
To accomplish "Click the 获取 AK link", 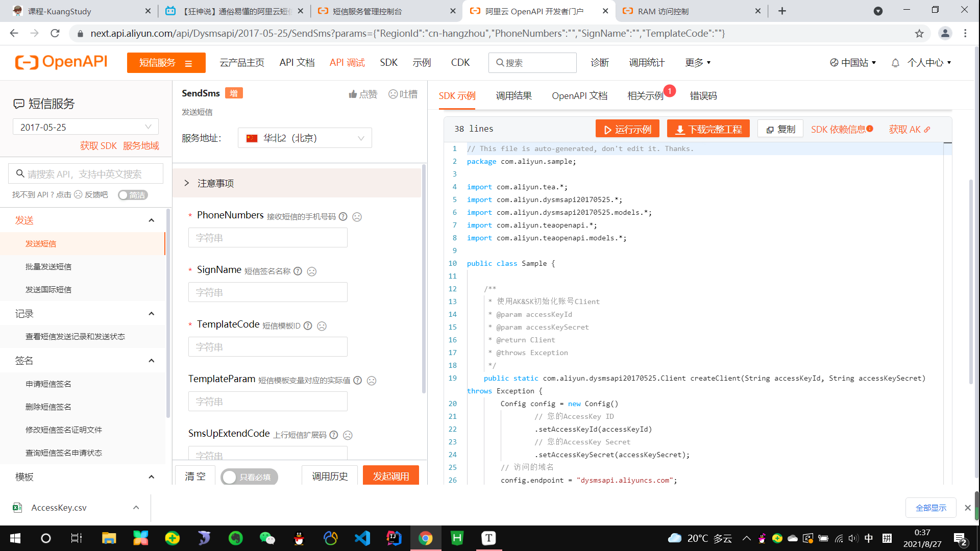I will [910, 129].
